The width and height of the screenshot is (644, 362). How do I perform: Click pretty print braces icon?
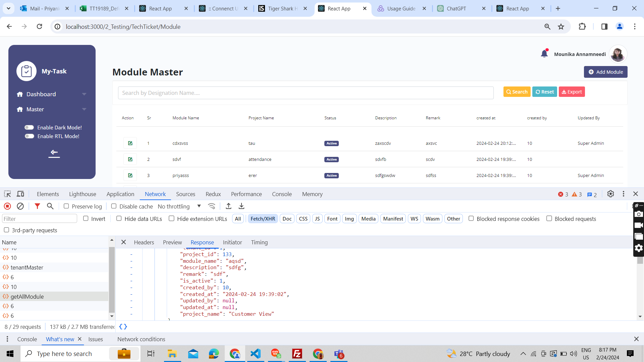(123, 326)
